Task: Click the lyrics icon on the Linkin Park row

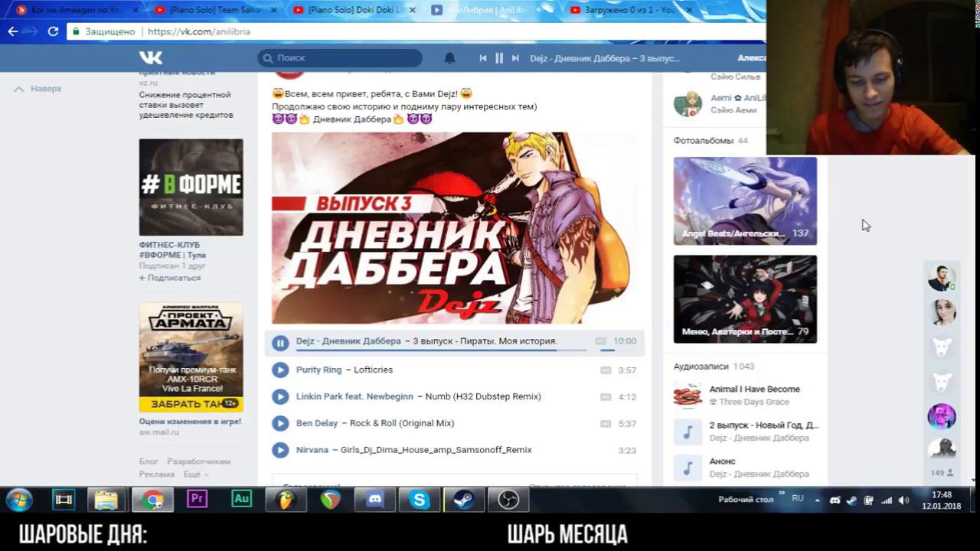Action: [x=606, y=397]
